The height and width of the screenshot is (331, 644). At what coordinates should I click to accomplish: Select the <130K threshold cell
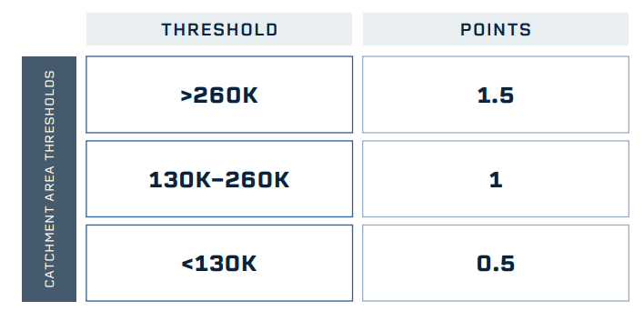click(219, 263)
